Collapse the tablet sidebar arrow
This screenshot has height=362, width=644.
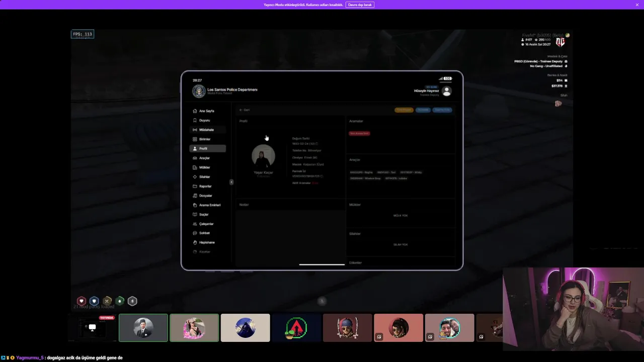pyautogui.click(x=231, y=182)
